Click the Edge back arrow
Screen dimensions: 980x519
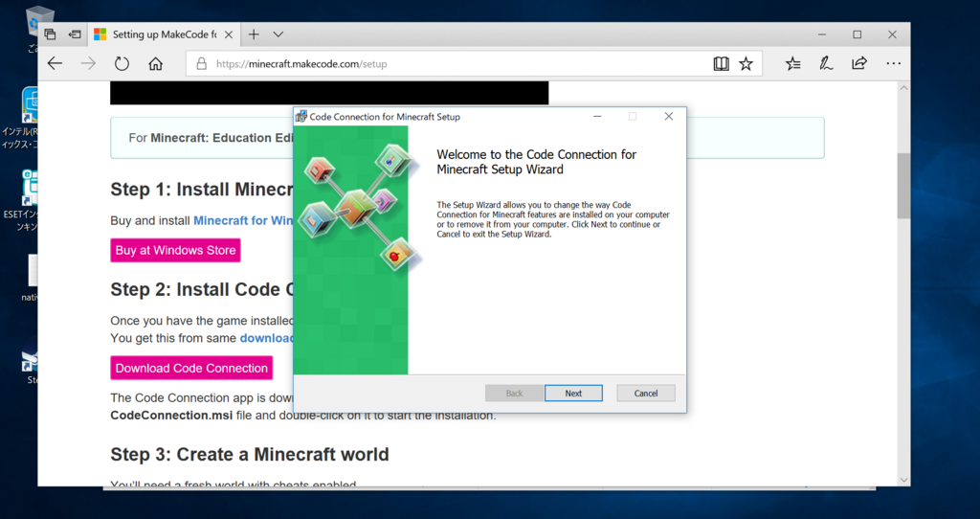click(x=55, y=63)
